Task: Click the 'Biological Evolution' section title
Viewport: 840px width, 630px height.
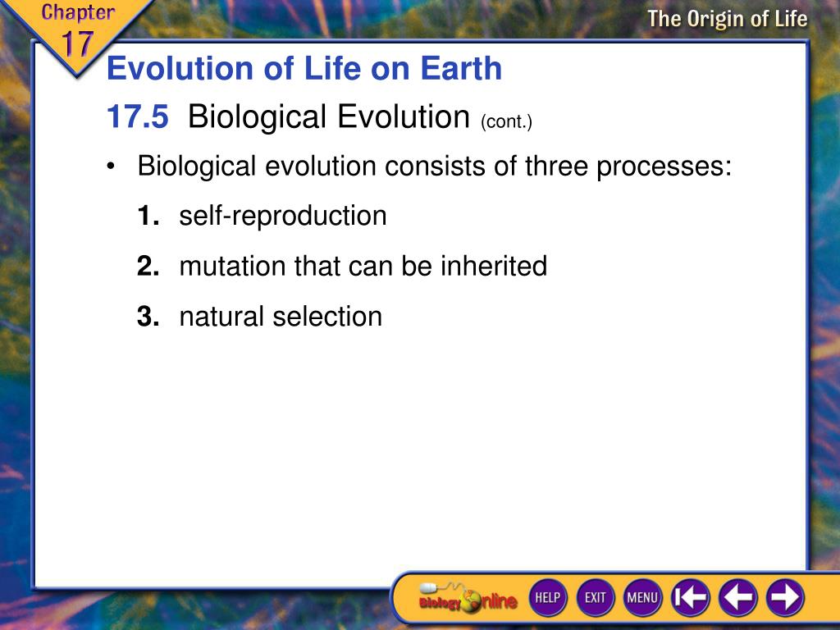Action: coord(329,116)
